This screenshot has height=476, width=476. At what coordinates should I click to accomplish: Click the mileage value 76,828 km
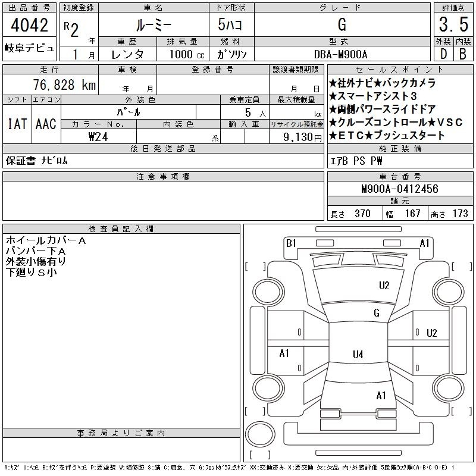pyautogui.click(x=64, y=84)
